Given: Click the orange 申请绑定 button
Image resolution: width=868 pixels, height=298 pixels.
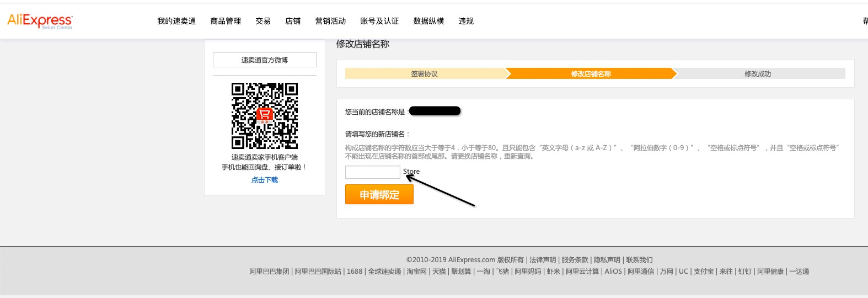Looking at the screenshot, I should 379,194.
